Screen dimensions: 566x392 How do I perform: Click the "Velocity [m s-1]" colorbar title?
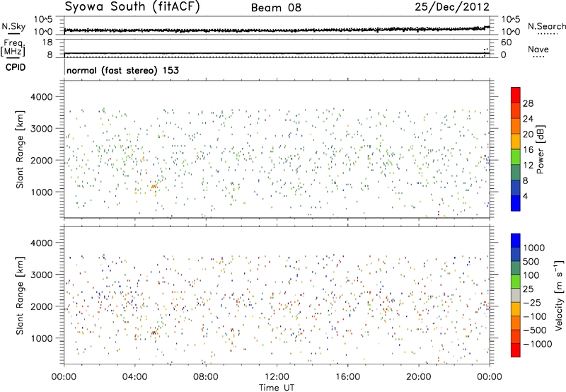click(x=559, y=295)
